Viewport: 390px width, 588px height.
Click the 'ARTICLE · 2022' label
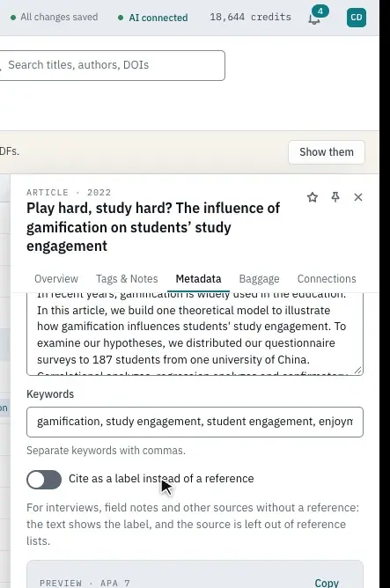[69, 193]
